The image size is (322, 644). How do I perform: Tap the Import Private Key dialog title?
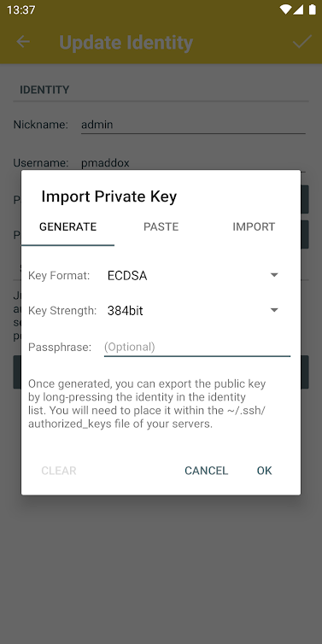coord(108,196)
